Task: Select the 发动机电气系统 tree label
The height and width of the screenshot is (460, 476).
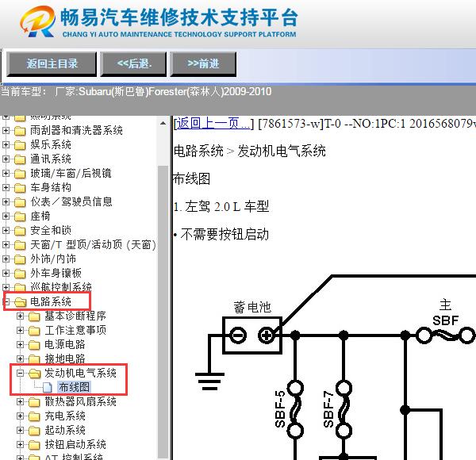Action: click(x=80, y=373)
